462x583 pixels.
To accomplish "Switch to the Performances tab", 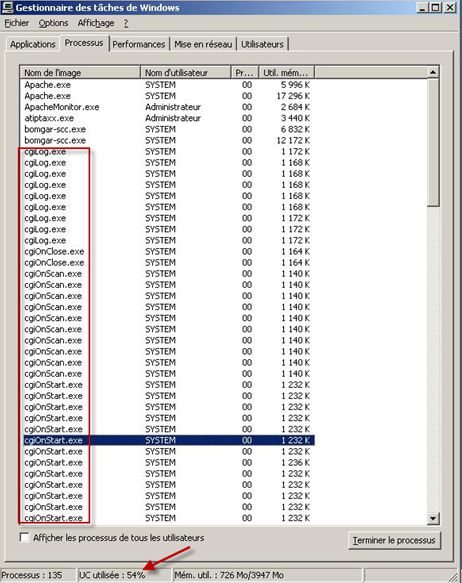I will pyautogui.click(x=139, y=44).
